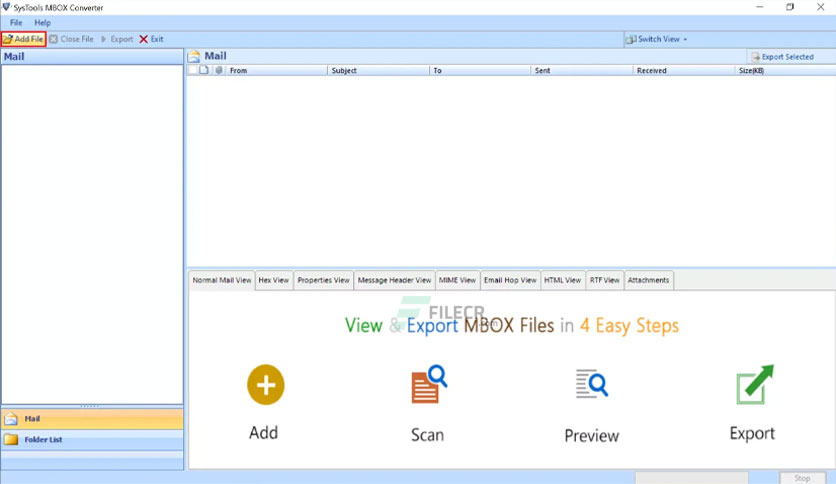
Task: Sort by the Size(KB) column
Action: click(x=785, y=70)
